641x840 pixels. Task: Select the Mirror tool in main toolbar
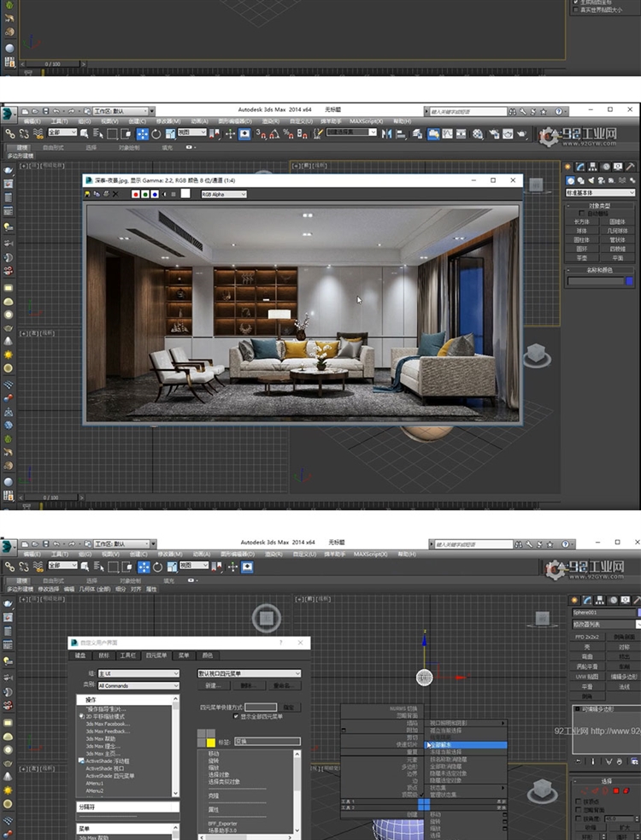[x=386, y=133]
